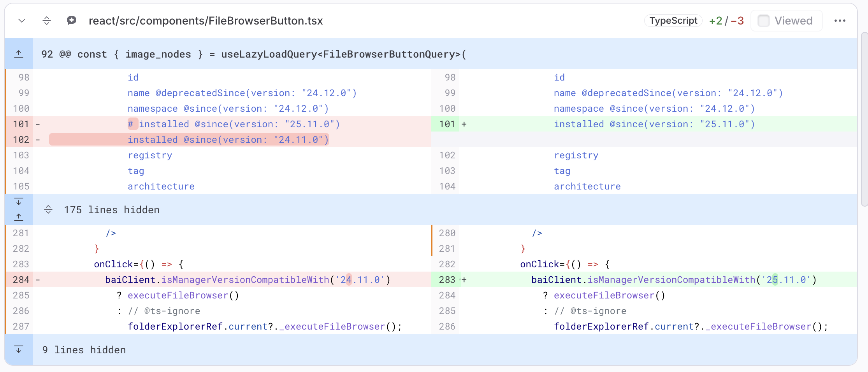Click added line number 101 on right
This screenshot has width=868, height=372.
coord(447,124)
